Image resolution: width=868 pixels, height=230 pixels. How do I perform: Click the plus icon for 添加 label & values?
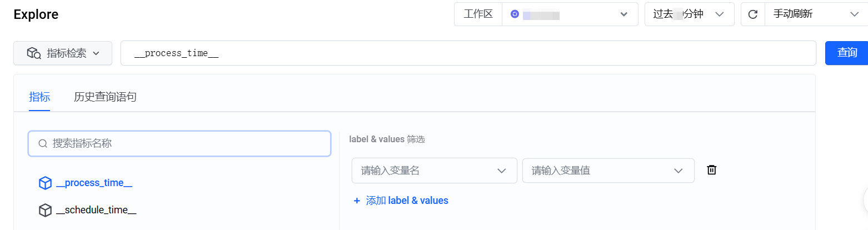click(357, 201)
